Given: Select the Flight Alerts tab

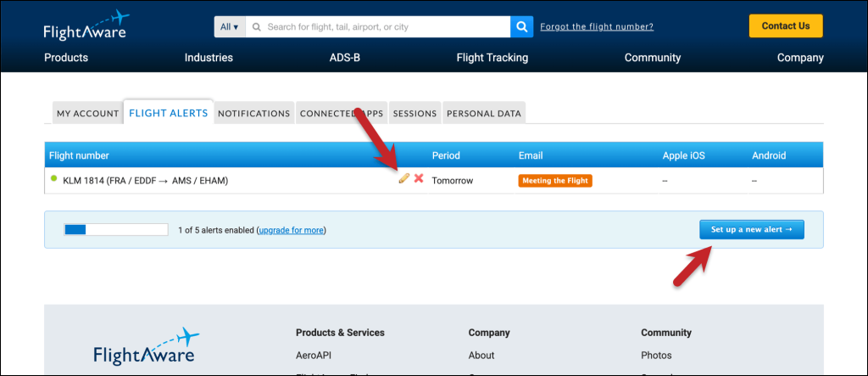Looking at the screenshot, I should pos(169,113).
